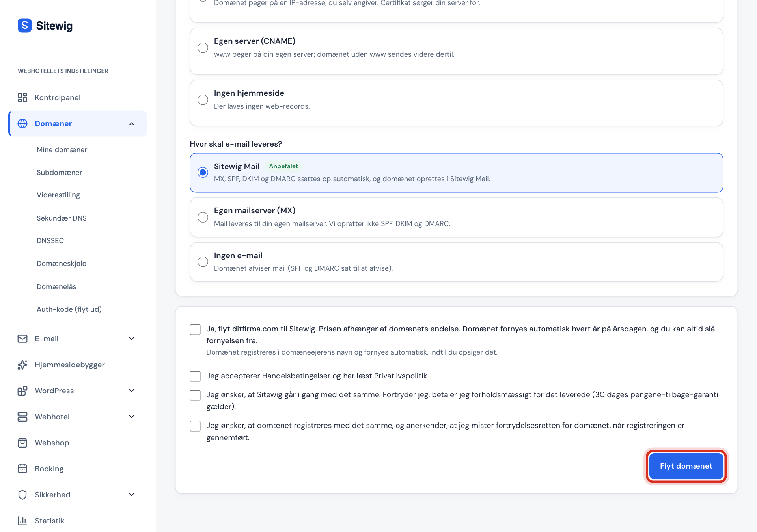Tick the 'domænet registreres med det samme' checkbox

point(195,426)
